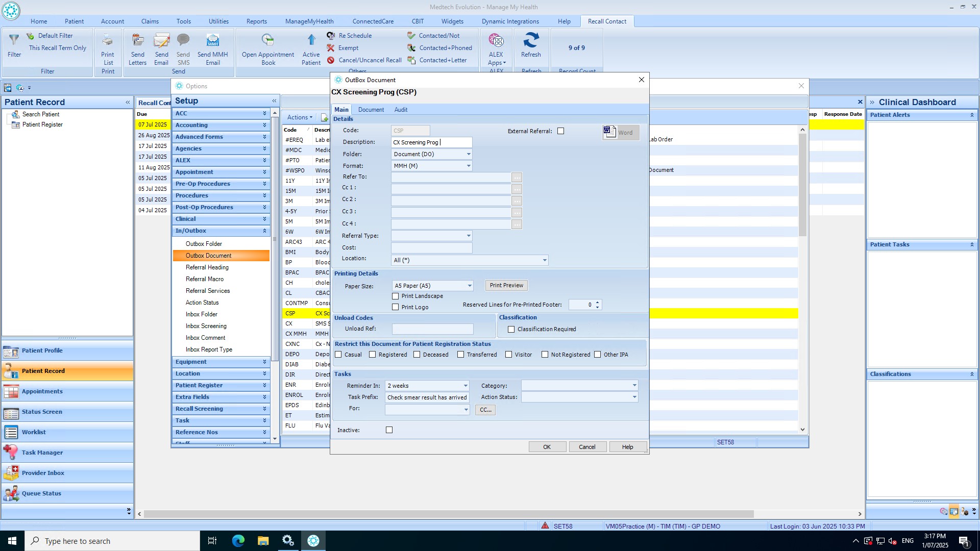Switch to the Audit tab

(x=401, y=110)
